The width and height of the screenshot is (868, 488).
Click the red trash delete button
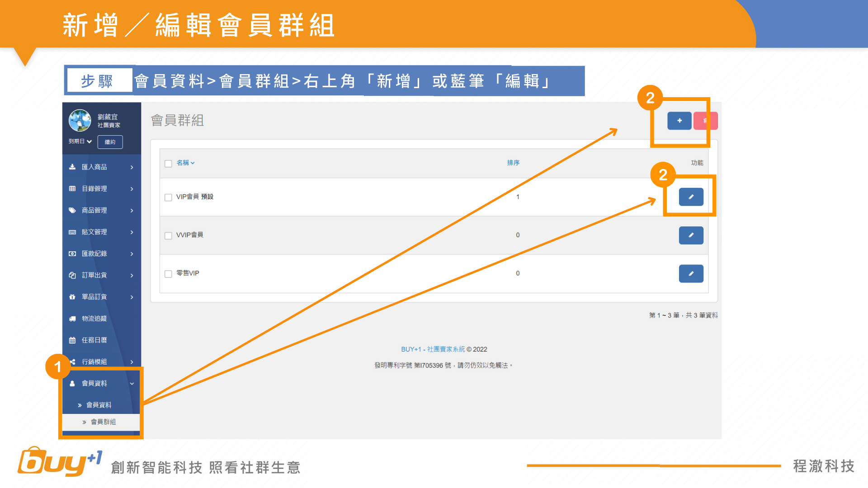click(x=705, y=121)
